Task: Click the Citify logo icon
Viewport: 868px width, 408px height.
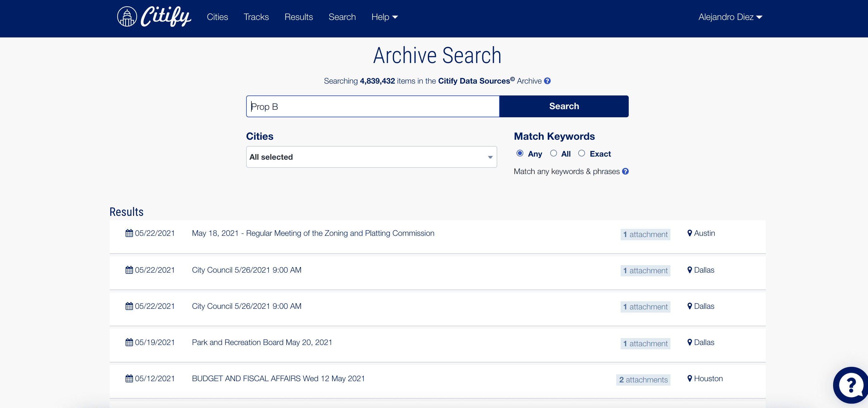Action: click(x=127, y=17)
